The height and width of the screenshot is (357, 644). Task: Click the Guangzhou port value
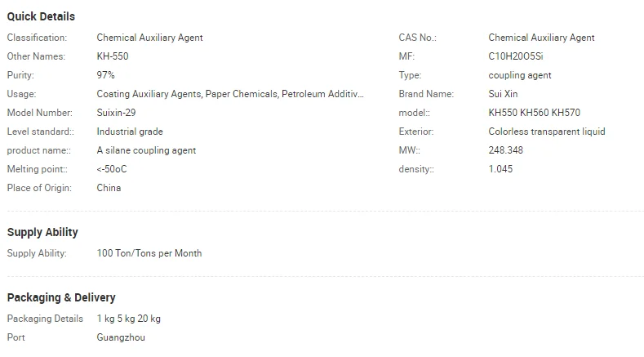click(x=121, y=337)
